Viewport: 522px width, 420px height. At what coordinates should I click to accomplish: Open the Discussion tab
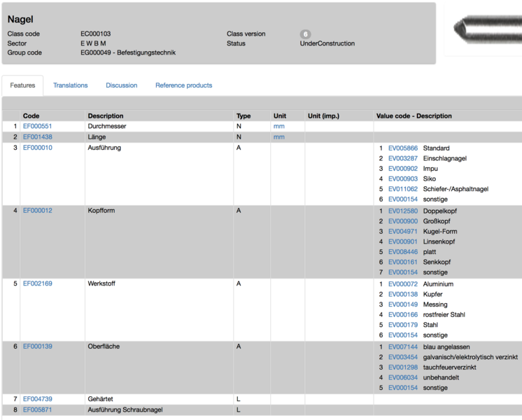pyautogui.click(x=122, y=85)
